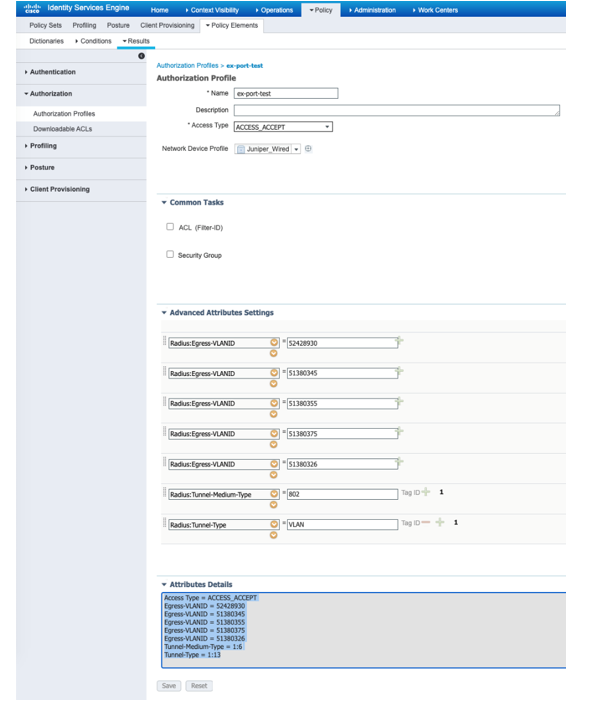Click the value field containing VLAN

[x=342, y=524]
